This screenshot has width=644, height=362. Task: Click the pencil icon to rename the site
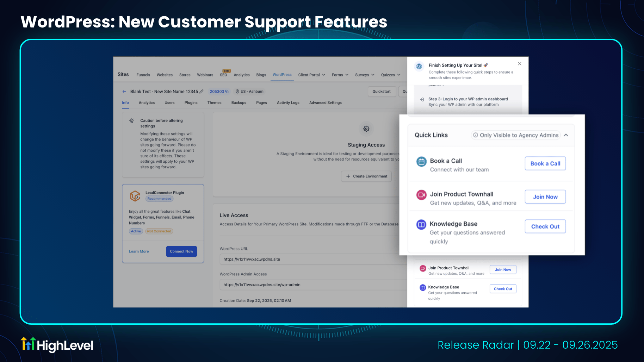click(x=202, y=92)
